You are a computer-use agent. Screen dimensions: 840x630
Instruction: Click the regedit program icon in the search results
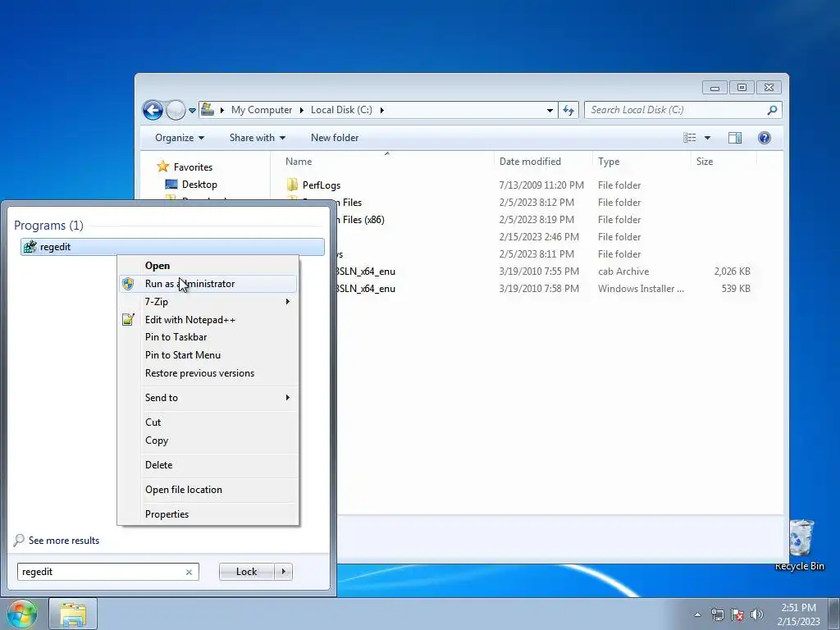[x=30, y=246]
